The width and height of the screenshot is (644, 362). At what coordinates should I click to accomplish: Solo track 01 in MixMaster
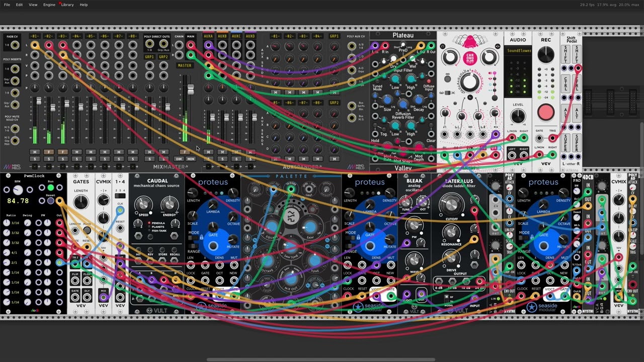(x=34, y=159)
